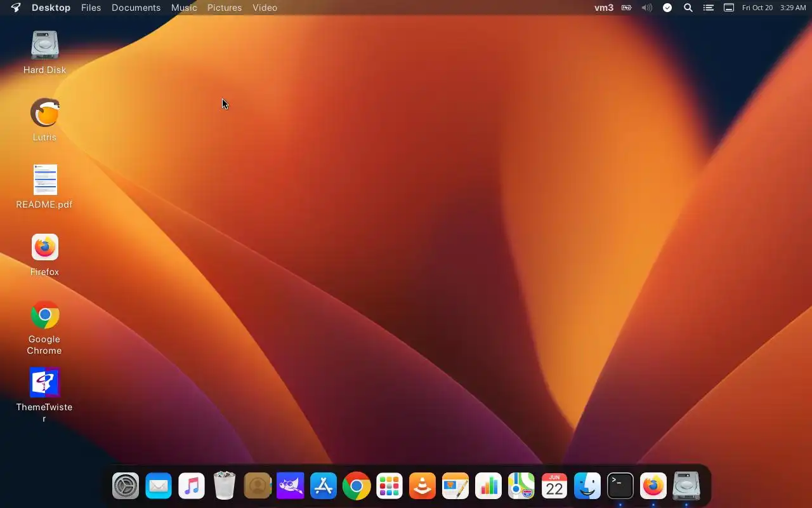Open the search magnifier in menu bar
Screen dimensions: 812x508
click(688, 8)
